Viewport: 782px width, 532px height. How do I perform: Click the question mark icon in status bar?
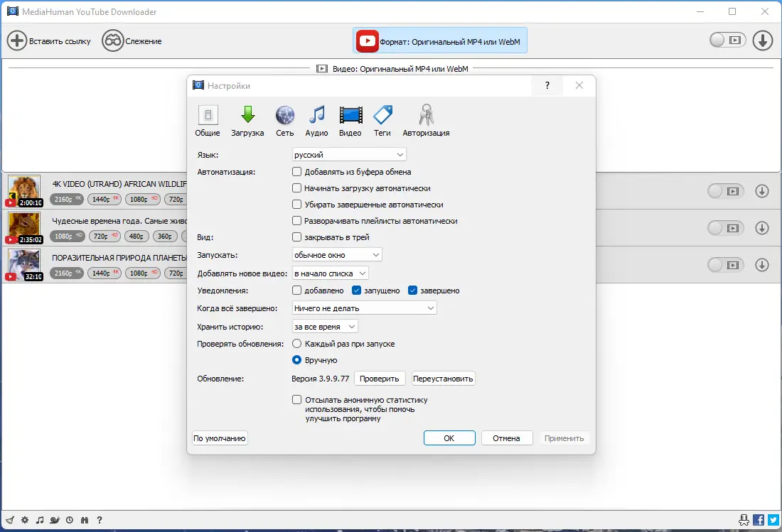tap(100, 520)
